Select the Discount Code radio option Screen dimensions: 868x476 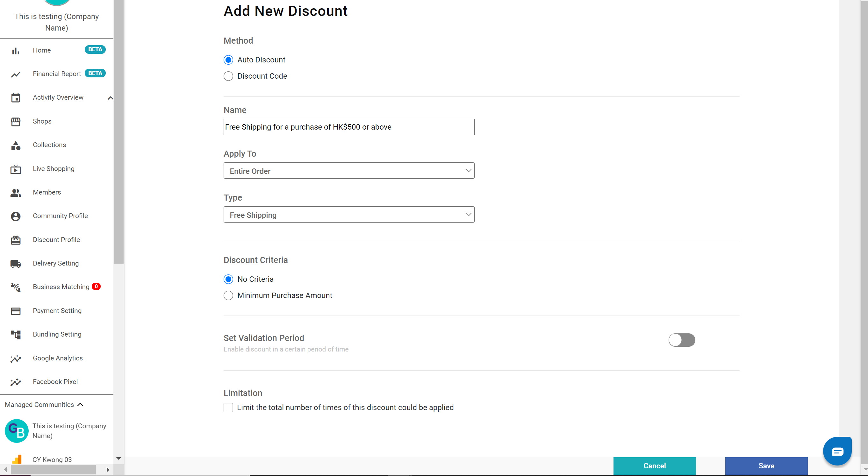pyautogui.click(x=228, y=76)
